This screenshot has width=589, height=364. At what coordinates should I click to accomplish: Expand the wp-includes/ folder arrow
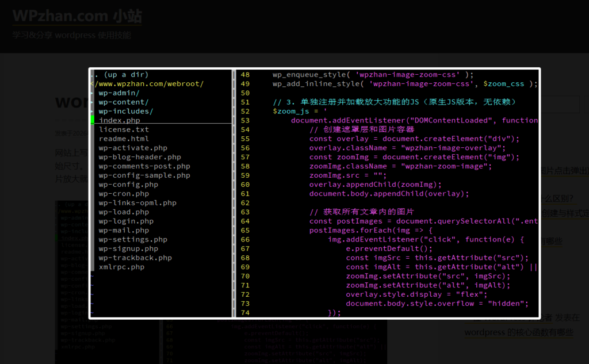[93, 112]
